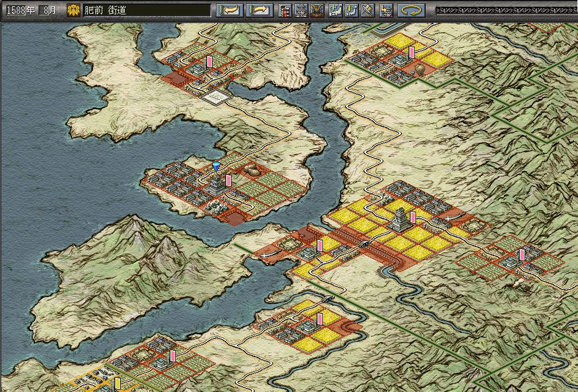Click the arrow-to-castle jump icon
Screen dimensions: 578x392
tap(386, 10)
